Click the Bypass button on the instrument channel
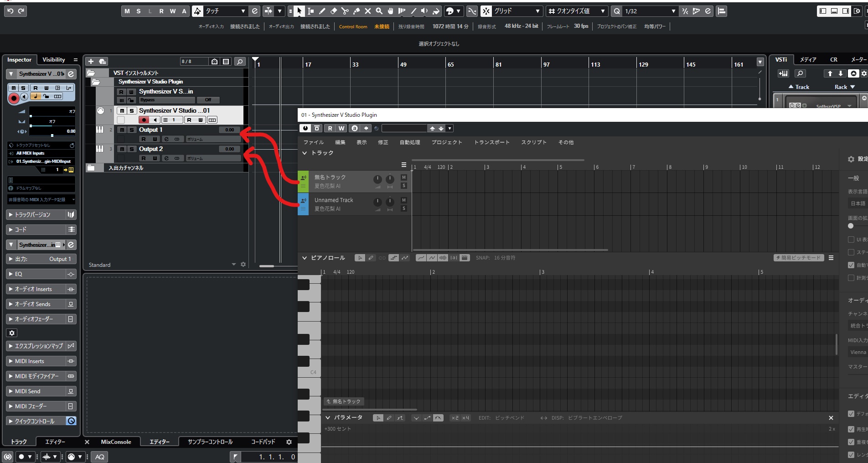 coord(166,100)
